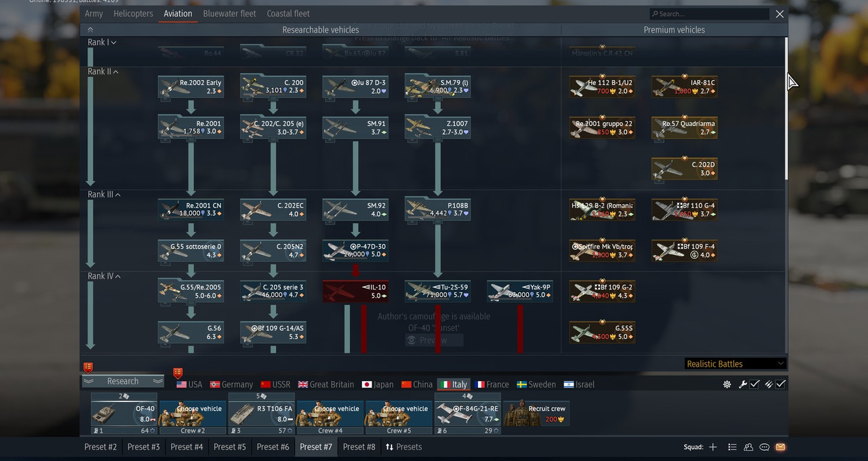Viewport: 868px width, 461px height.
Task: Open the Re.2002 Early vehicle card
Action: click(x=191, y=87)
